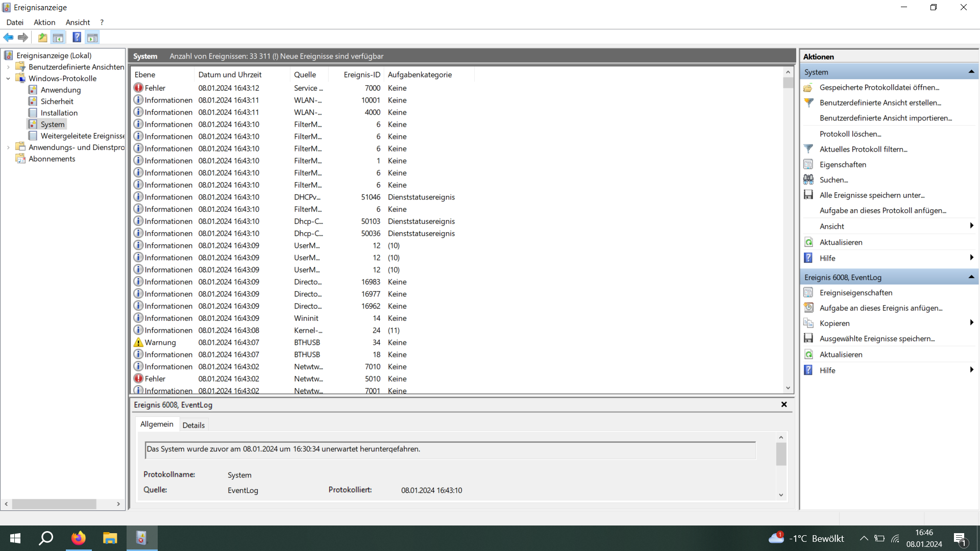Open the Aktion menu
Viewport: 980px width, 551px height.
pos(44,22)
